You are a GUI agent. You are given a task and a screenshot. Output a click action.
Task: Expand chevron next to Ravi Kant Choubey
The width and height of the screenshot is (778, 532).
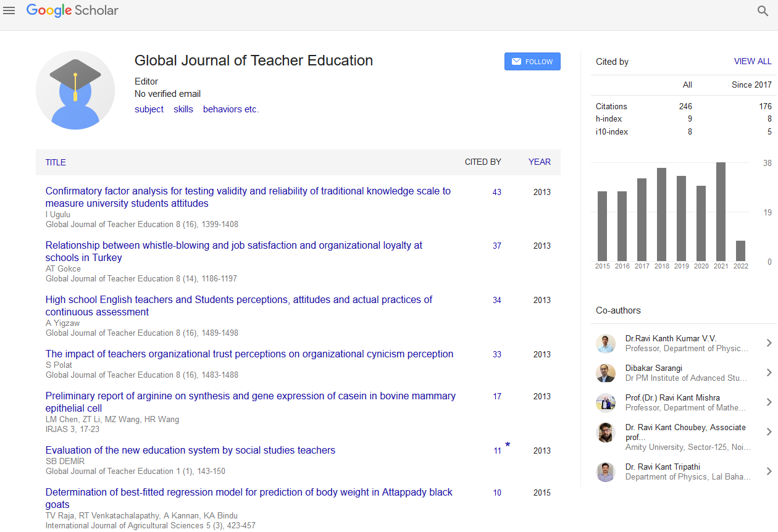(769, 432)
